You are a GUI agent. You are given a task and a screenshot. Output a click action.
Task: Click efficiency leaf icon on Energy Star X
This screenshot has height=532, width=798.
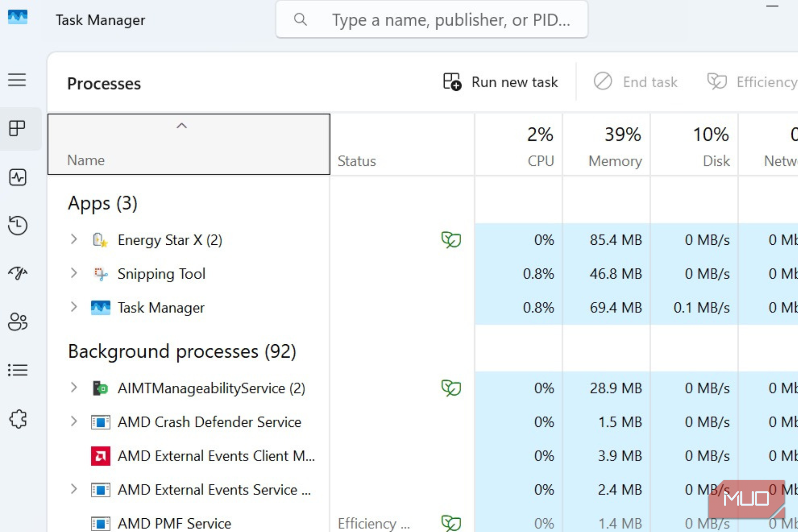[x=451, y=240]
